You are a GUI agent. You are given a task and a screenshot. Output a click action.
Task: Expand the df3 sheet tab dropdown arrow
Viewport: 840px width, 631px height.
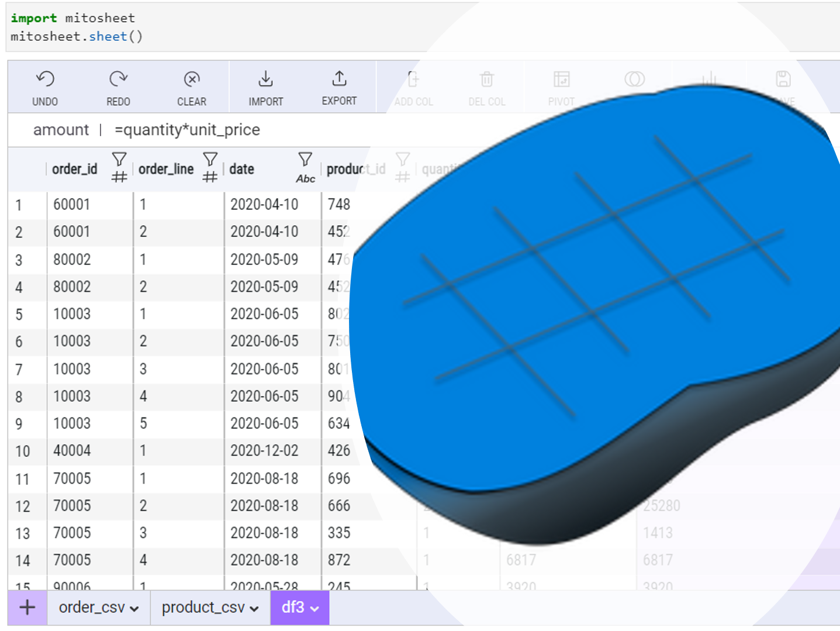pos(315,609)
